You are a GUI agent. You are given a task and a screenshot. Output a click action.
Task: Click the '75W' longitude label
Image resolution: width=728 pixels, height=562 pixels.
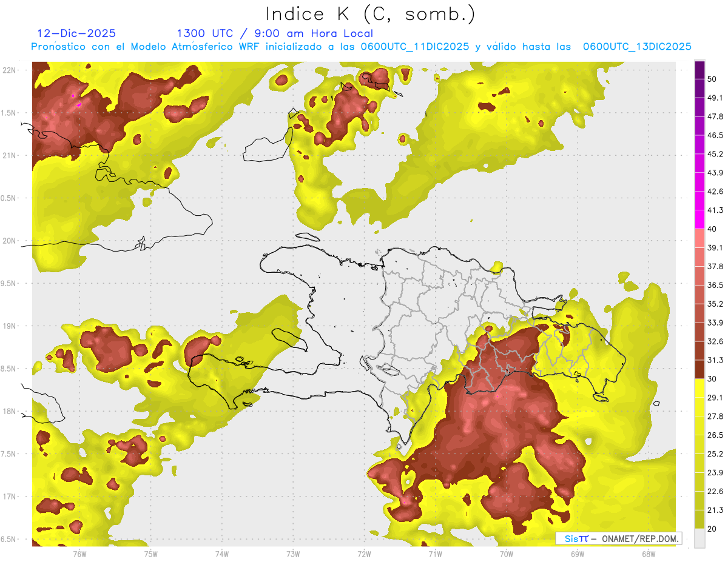151,554
